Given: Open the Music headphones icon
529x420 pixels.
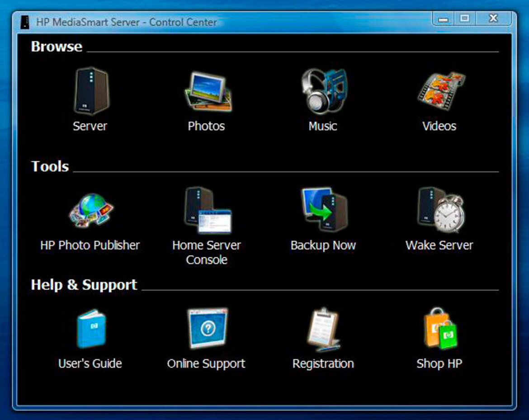Looking at the screenshot, I should 324,91.
